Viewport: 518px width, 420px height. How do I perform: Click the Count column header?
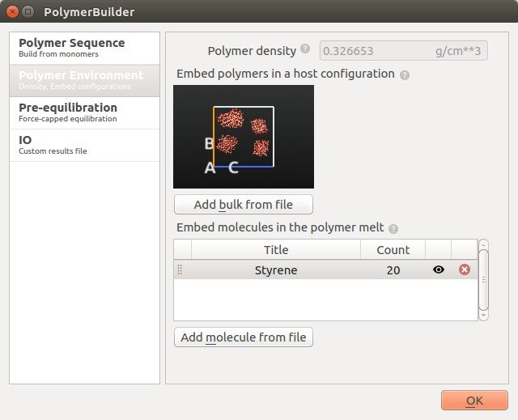(x=393, y=249)
